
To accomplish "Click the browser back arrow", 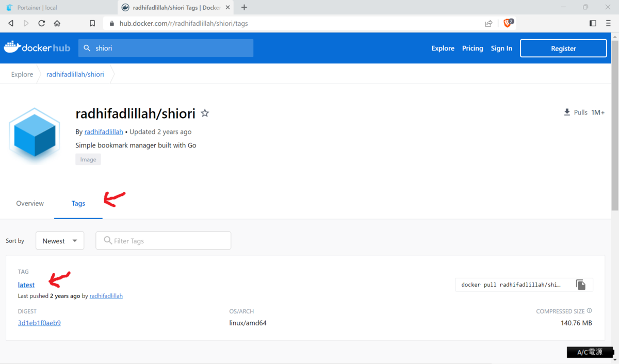I will pyautogui.click(x=11, y=23).
